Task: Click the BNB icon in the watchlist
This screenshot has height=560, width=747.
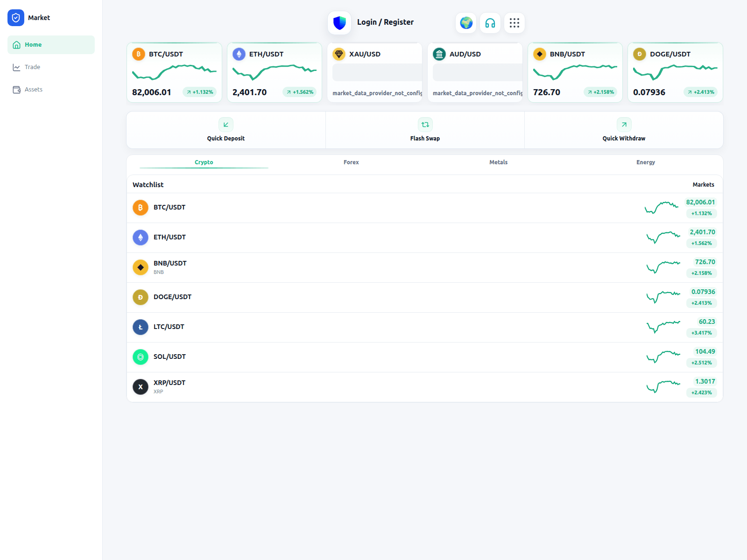Action: (141, 267)
